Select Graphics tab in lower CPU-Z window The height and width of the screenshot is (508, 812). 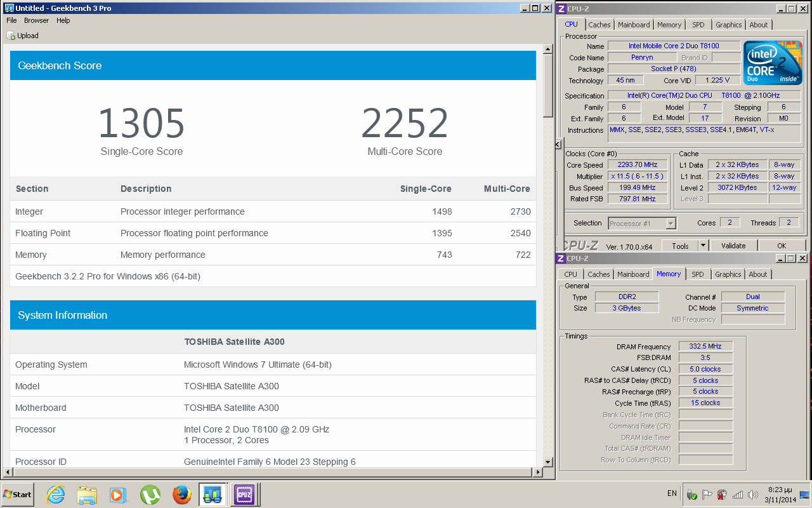[x=728, y=274]
